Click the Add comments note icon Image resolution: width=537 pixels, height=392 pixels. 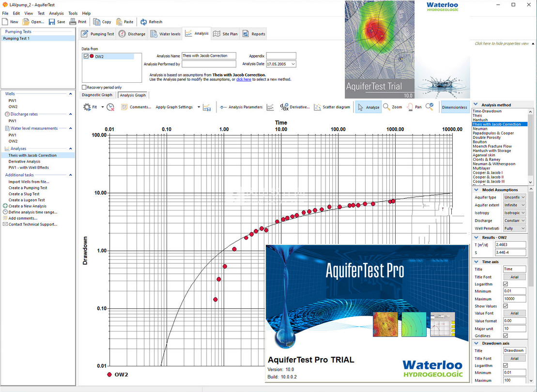tap(5, 218)
